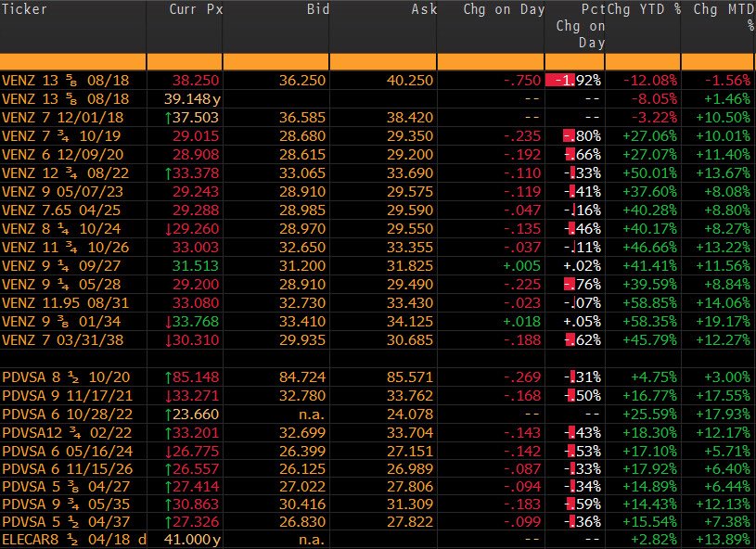
Task: Select ask 29.590 for VENZ 7.65 04/25
Action: pyautogui.click(x=410, y=211)
